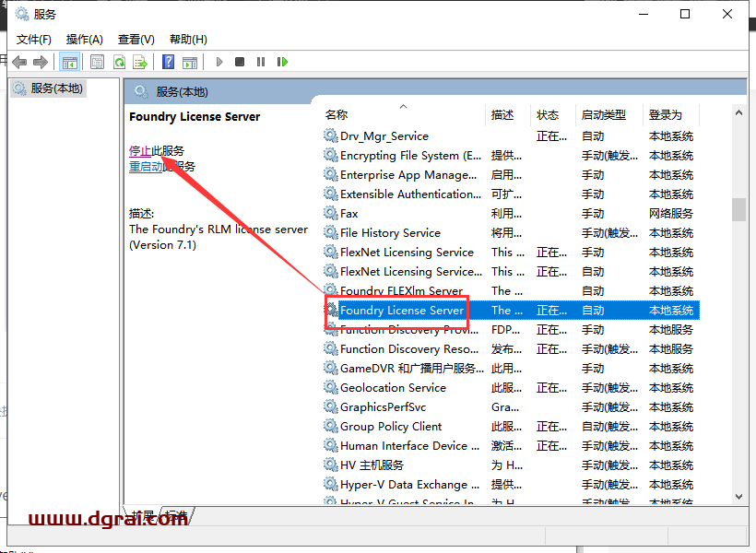Click the scroll up arrow of services list

738,112
